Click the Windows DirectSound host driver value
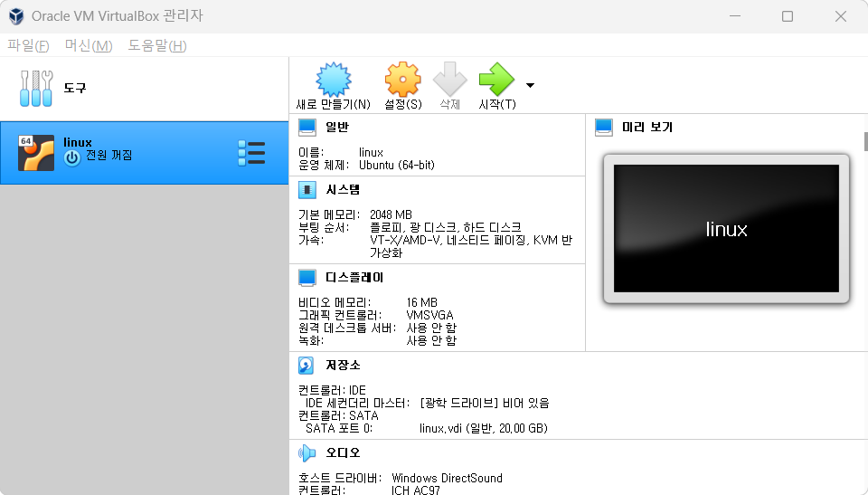The height and width of the screenshot is (495, 868). click(447, 479)
